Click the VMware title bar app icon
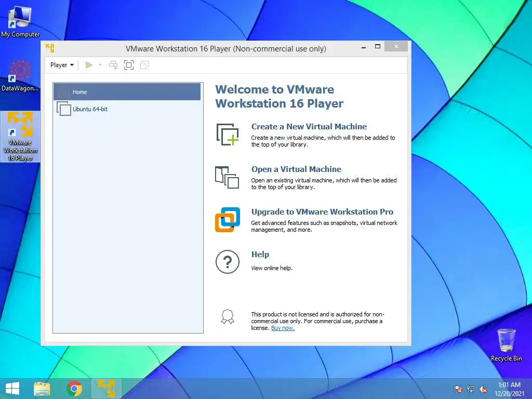Viewport: 532px width, 399px height. click(x=50, y=48)
